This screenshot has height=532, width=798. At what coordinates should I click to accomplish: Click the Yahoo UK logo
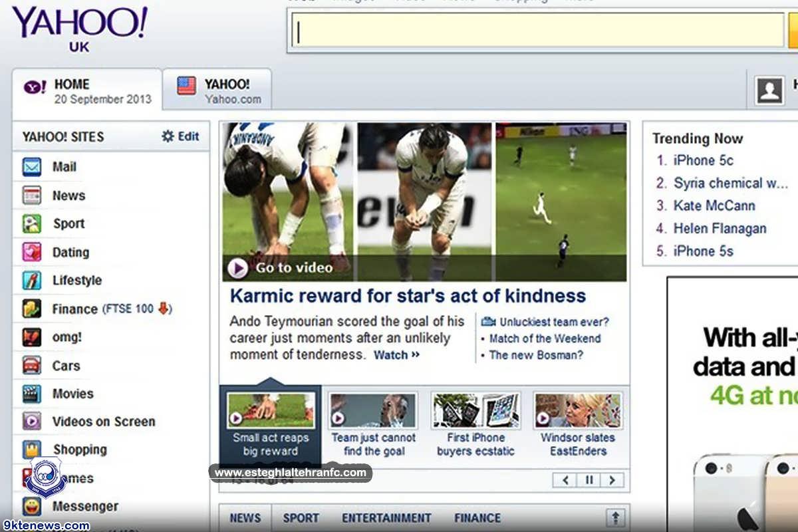[x=79, y=28]
